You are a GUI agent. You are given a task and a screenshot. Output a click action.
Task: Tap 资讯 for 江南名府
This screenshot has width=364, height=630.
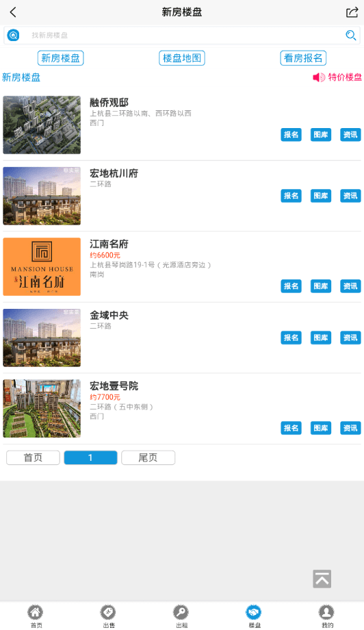click(350, 286)
